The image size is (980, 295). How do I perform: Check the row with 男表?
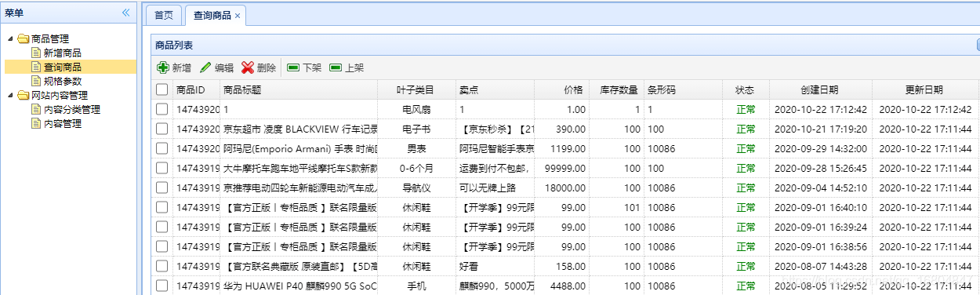pyautogui.click(x=162, y=149)
